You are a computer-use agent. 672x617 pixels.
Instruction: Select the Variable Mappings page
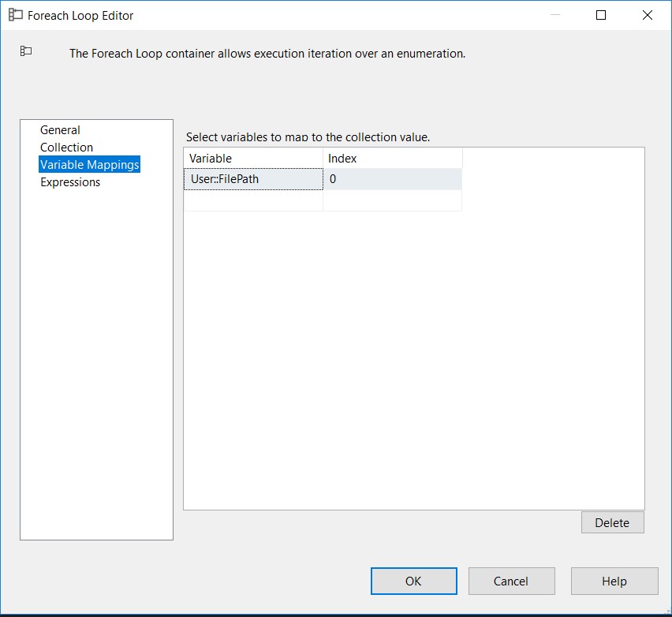coord(89,165)
